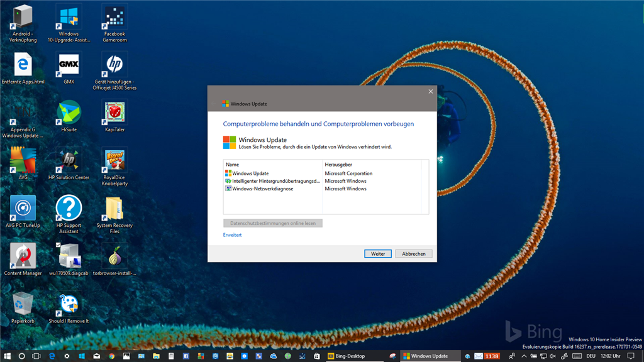Open Calculator from the taskbar
This screenshot has width=644, height=362.
point(171,356)
